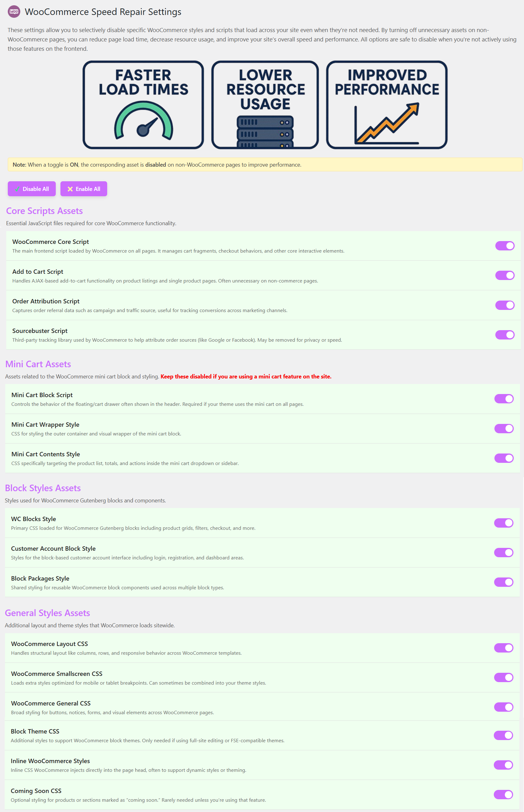524x812 pixels.
Task: Click the Core Scripts Assets heading
Action: [44, 211]
